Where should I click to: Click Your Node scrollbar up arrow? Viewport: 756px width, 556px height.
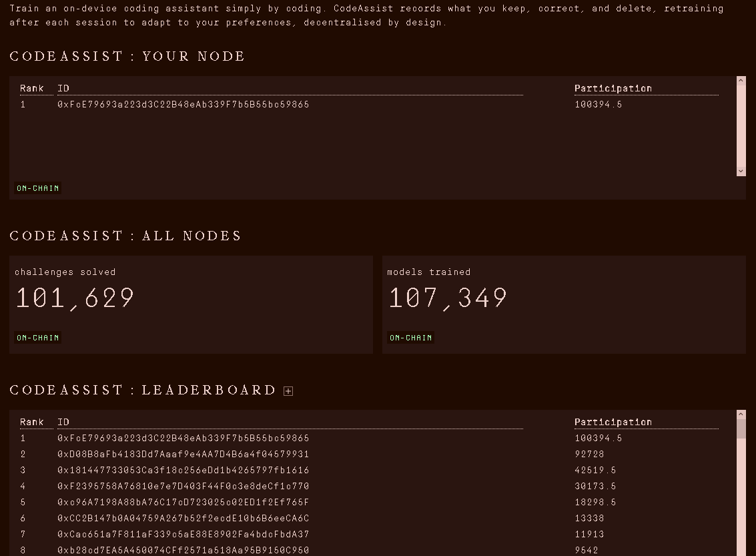click(741, 81)
